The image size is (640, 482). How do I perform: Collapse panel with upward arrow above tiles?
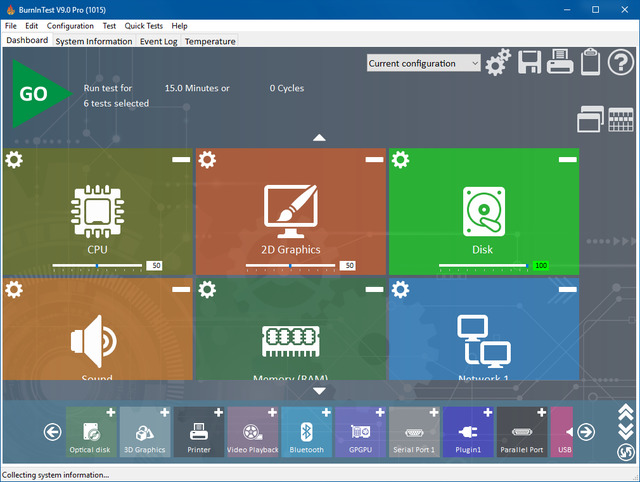point(319,138)
